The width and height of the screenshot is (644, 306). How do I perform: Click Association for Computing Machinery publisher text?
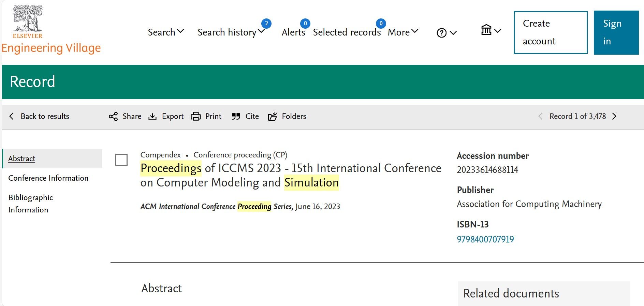[x=529, y=204]
